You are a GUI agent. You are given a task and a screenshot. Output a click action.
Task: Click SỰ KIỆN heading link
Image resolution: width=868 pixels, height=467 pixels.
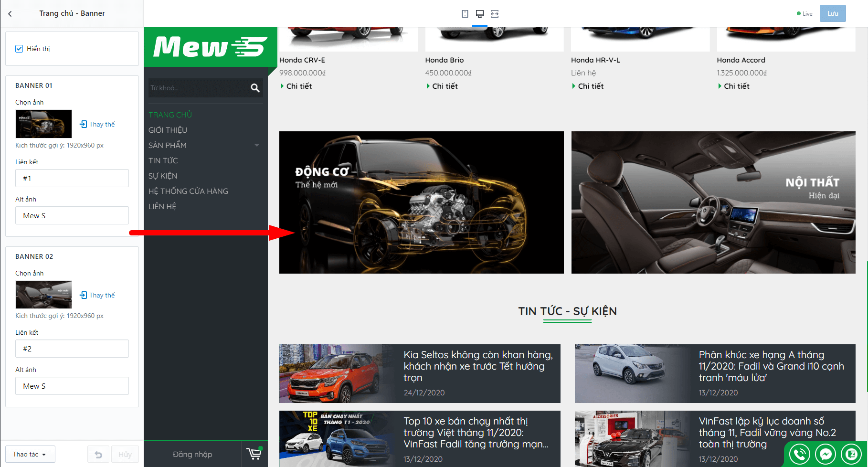pos(595,311)
